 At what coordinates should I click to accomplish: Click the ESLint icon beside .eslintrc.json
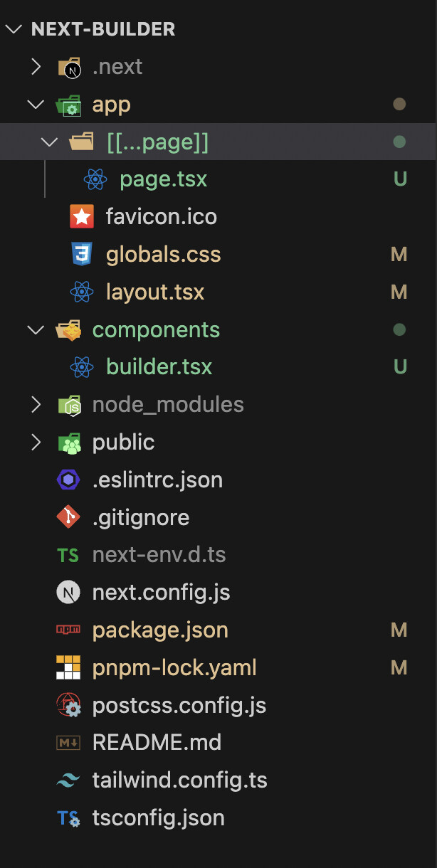tap(68, 480)
